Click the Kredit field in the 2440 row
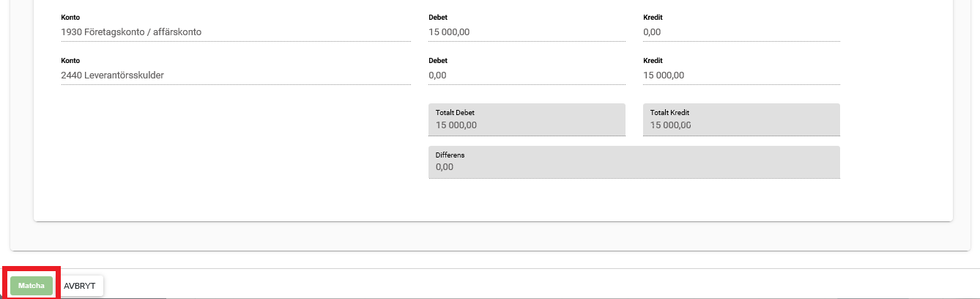The height and width of the screenshot is (299, 980). click(740, 75)
